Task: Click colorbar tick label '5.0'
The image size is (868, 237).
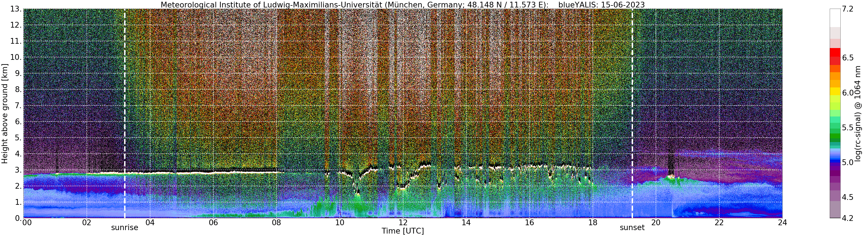Action: [848, 162]
